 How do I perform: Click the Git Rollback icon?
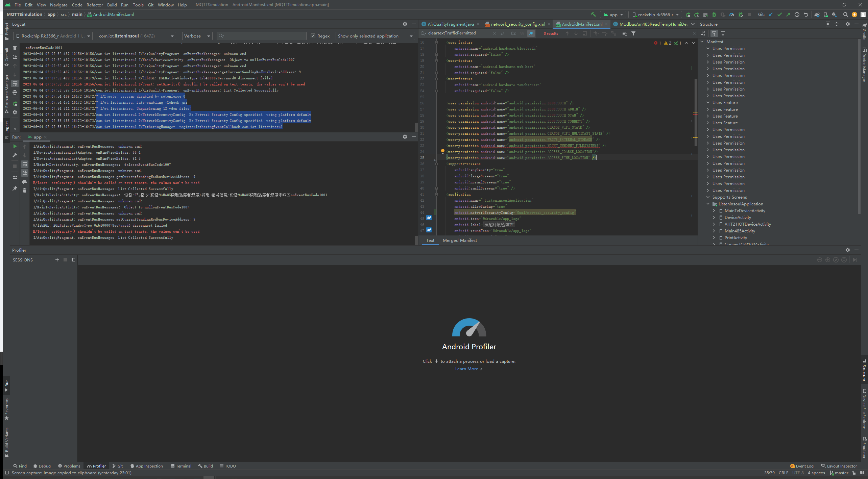click(806, 15)
